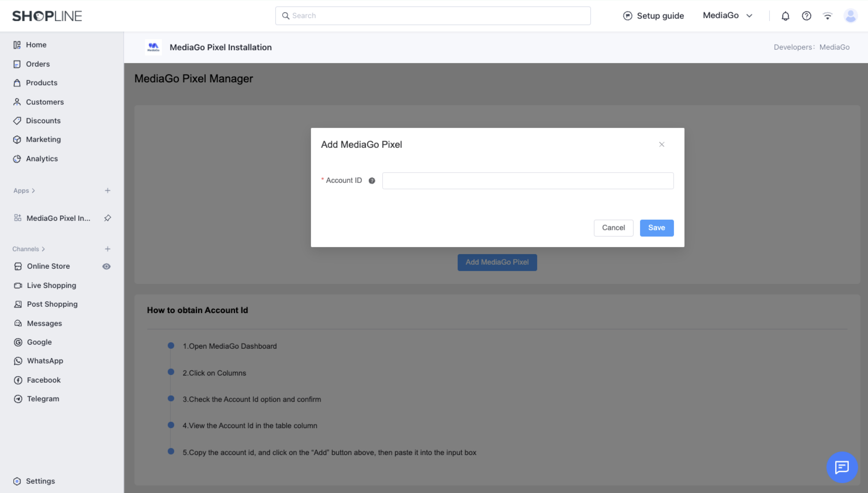Open the help question mark icon
868x493 pixels.
click(x=807, y=15)
